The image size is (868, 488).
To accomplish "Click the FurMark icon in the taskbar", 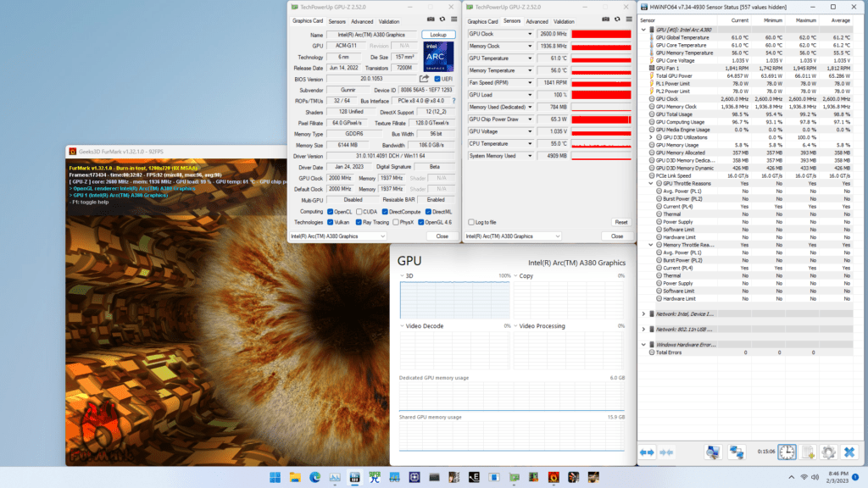I will point(554,478).
